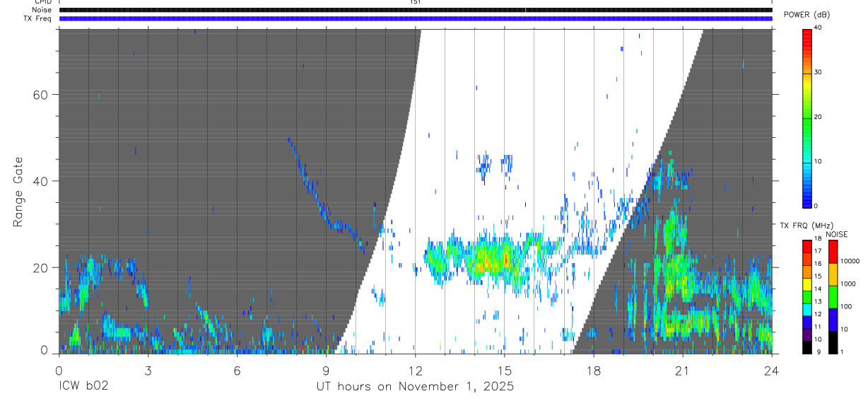868x401 pixels.
Task: Click the TX frequency color scale bar
Action: point(807,297)
